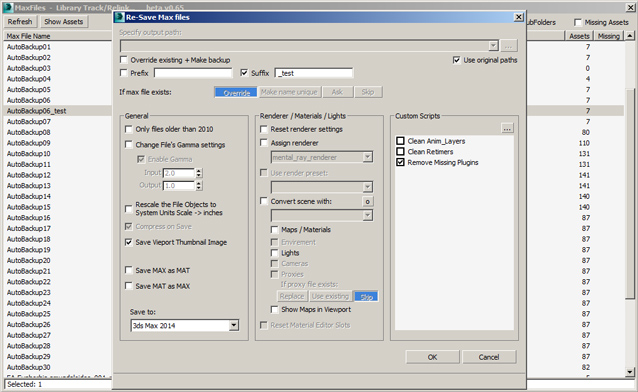Click Refresh in MaxFiles window

(20, 22)
